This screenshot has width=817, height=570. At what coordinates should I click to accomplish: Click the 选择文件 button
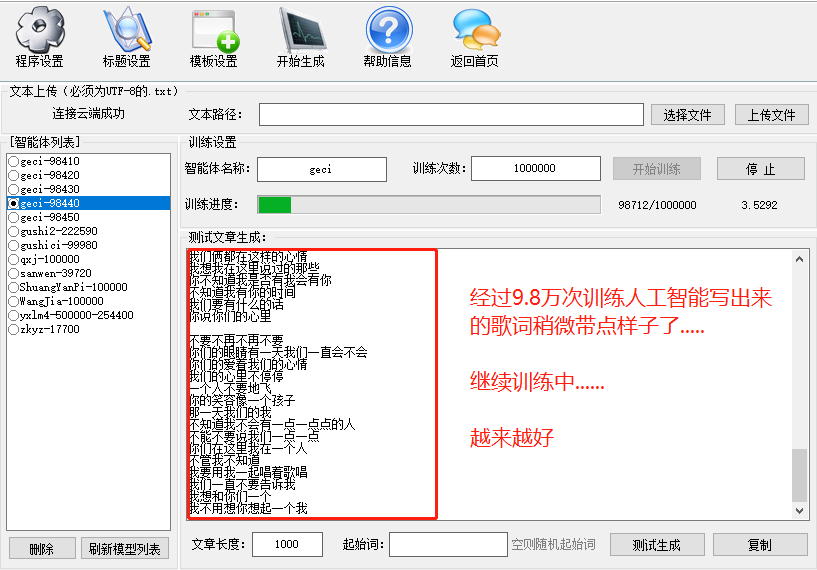pos(687,115)
